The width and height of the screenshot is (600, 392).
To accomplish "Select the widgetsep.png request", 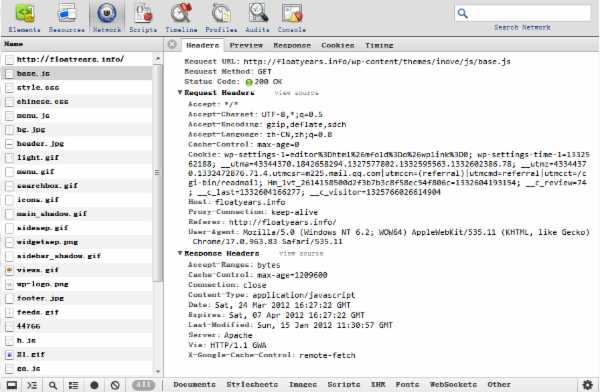I will pyautogui.click(x=77, y=242).
